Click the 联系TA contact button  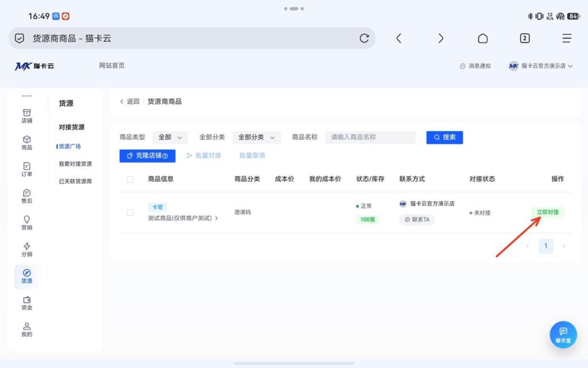(417, 220)
